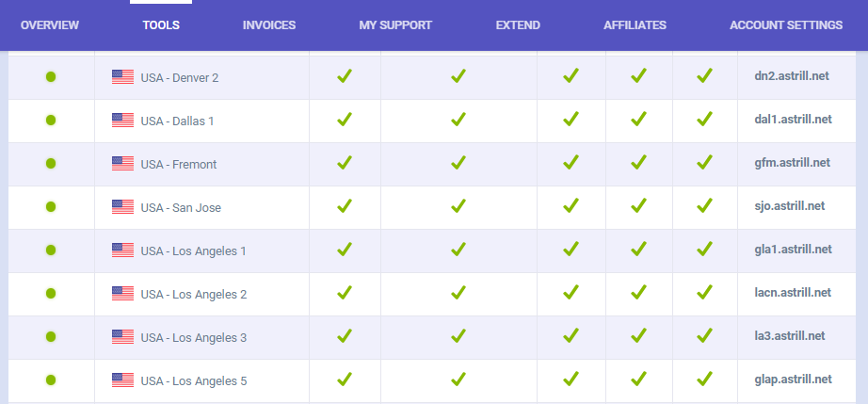Open Account Settings tab
This screenshot has width=868, height=404.
pos(786,25)
